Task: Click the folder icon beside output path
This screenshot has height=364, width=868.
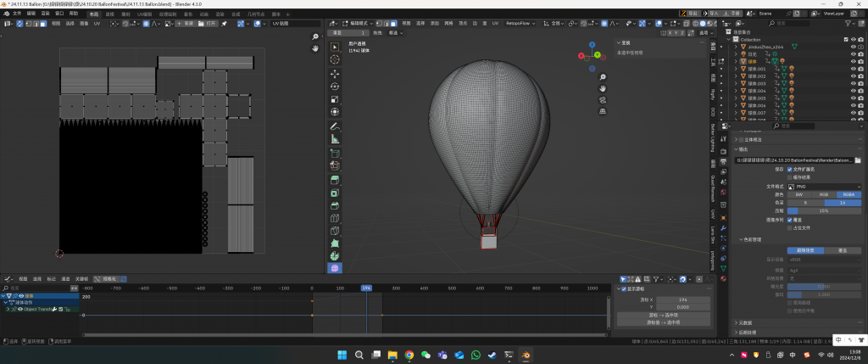Action: click(858, 160)
